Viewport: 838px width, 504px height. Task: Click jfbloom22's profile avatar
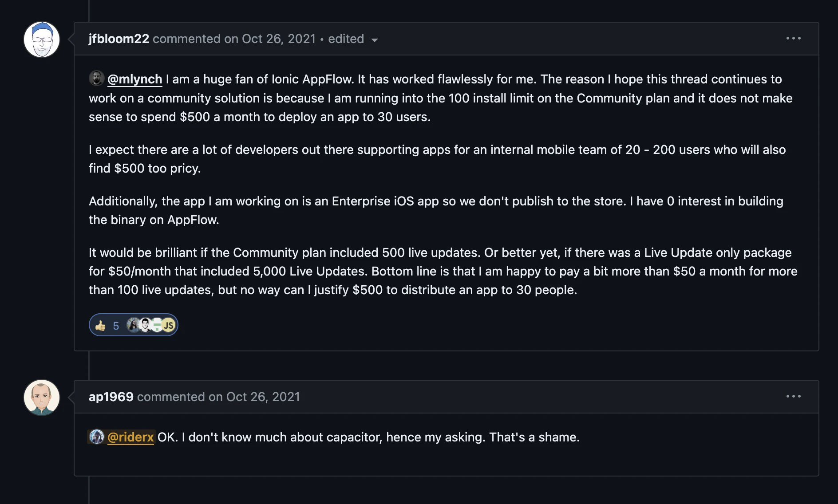point(42,39)
